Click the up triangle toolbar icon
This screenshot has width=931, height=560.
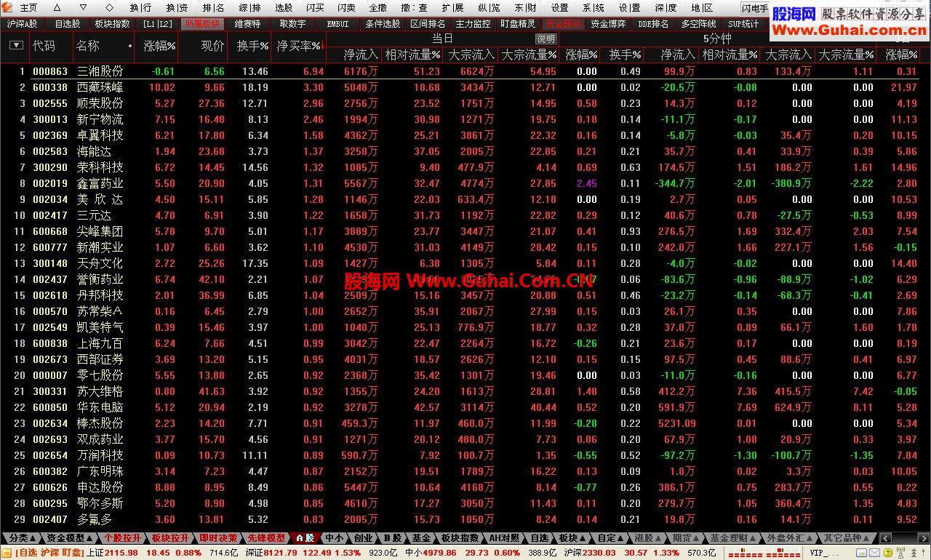point(57,8)
